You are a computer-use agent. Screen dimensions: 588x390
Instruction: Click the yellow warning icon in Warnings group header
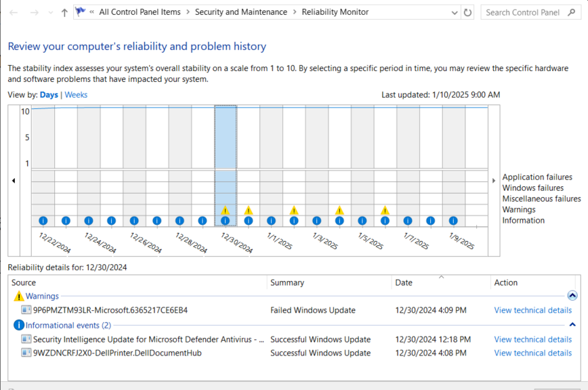click(19, 296)
